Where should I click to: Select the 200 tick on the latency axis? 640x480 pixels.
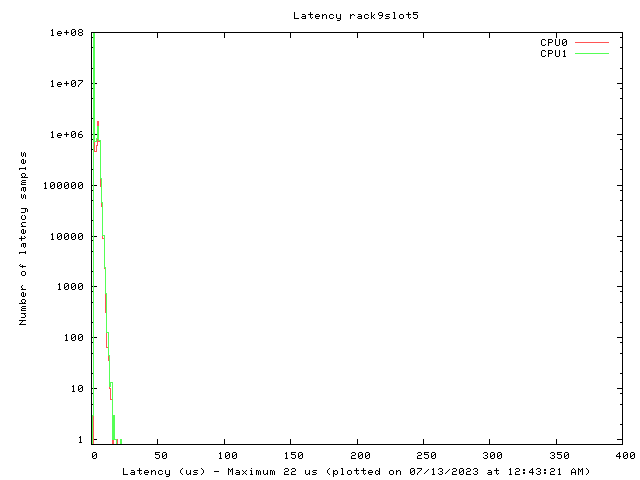coord(357,456)
